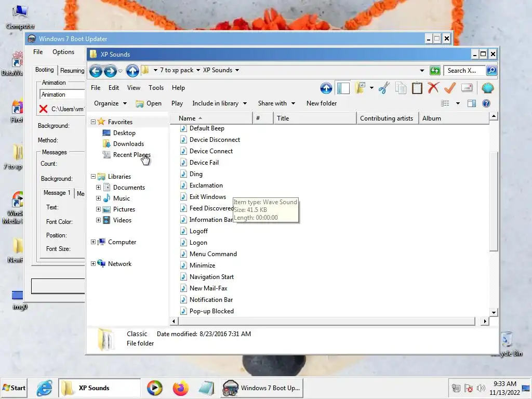Open the view options dropdown arrow
This screenshot has height=399, width=532.
[x=458, y=103]
